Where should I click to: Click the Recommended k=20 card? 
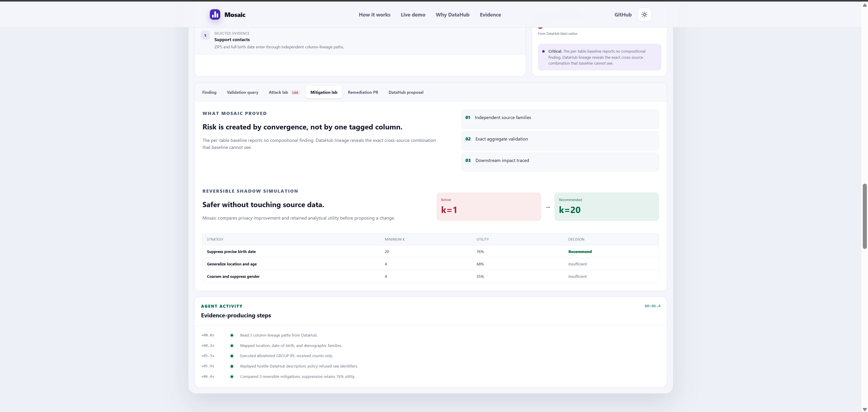click(607, 207)
